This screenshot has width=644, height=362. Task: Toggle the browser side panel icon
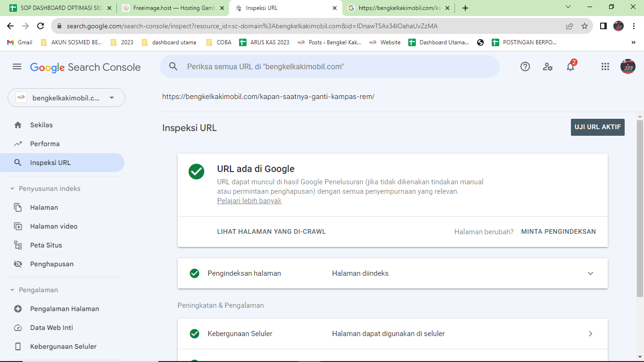click(603, 26)
